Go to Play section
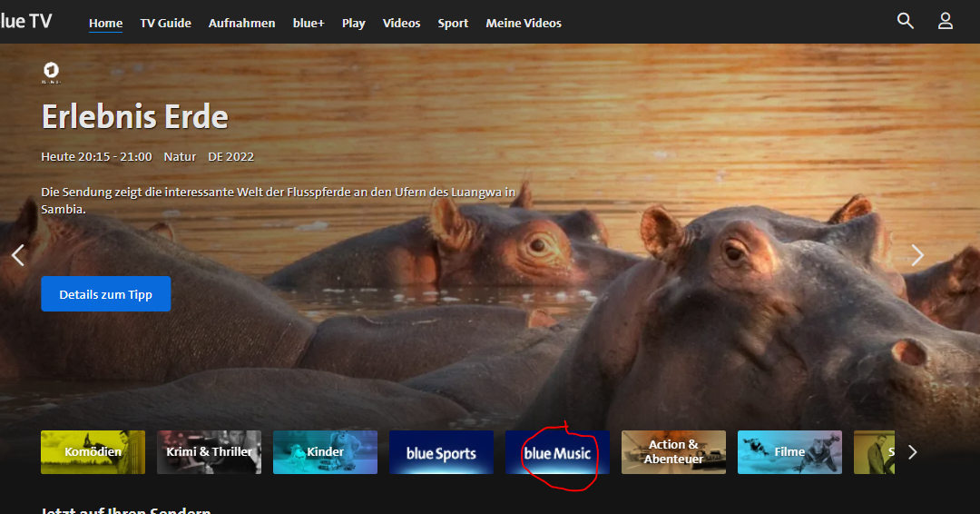The height and width of the screenshot is (514, 980). pyautogui.click(x=353, y=24)
